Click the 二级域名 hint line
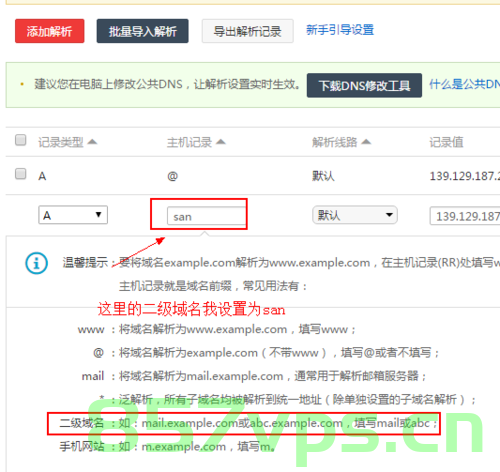The image size is (500, 472). [x=248, y=423]
